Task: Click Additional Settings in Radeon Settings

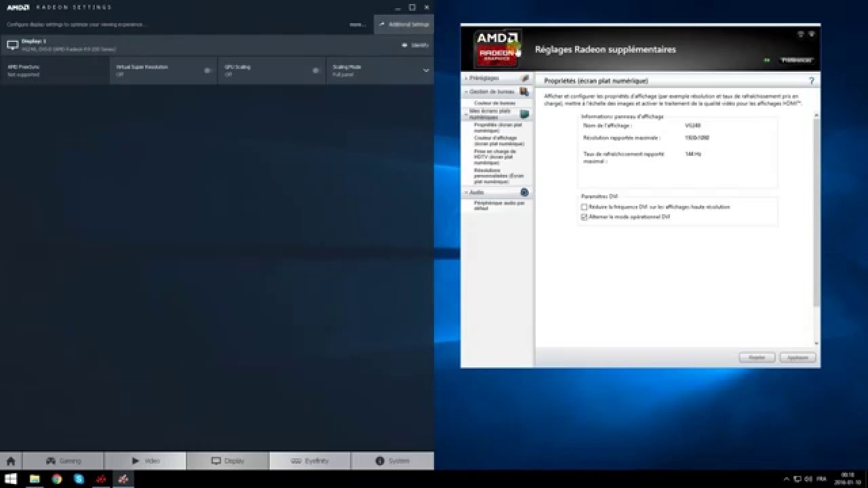Action: pyautogui.click(x=404, y=24)
